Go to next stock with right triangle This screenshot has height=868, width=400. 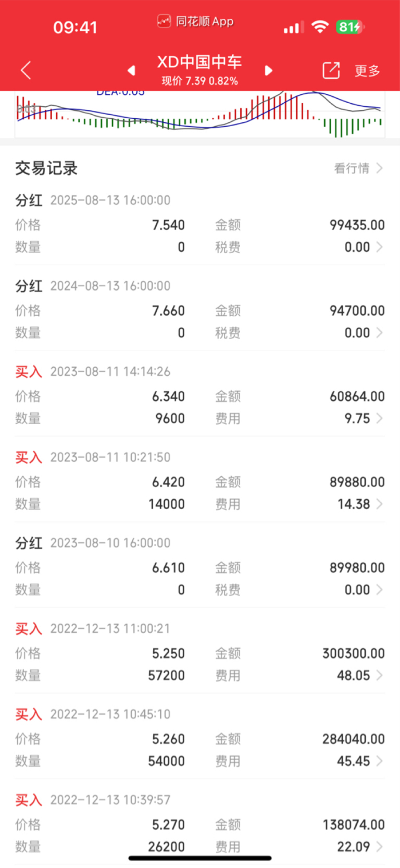[268, 70]
